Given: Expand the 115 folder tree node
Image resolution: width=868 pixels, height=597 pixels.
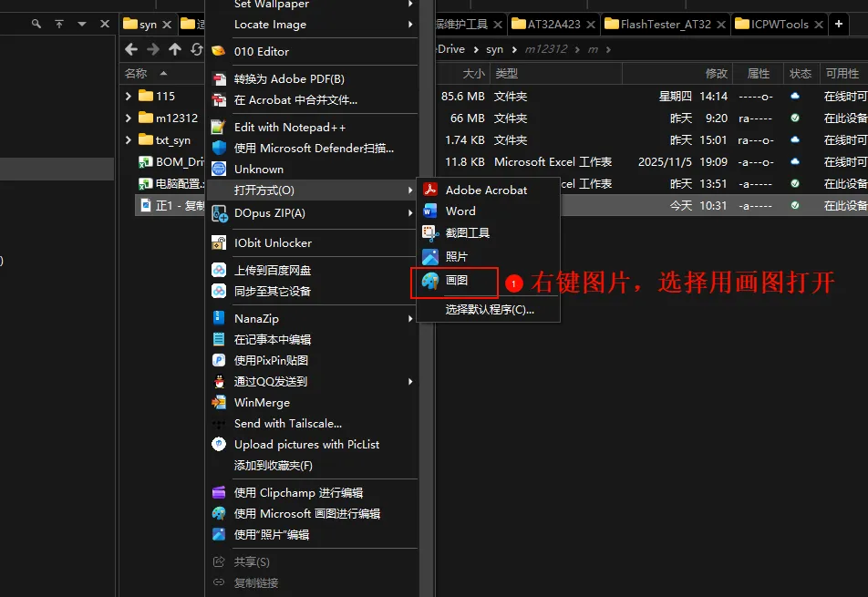Looking at the screenshot, I should click(x=129, y=96).
